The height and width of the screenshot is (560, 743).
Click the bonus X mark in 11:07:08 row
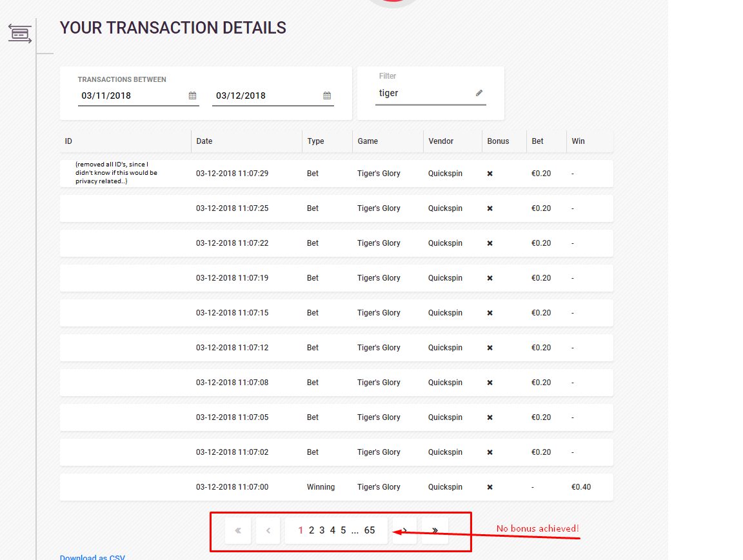(490, 383)
